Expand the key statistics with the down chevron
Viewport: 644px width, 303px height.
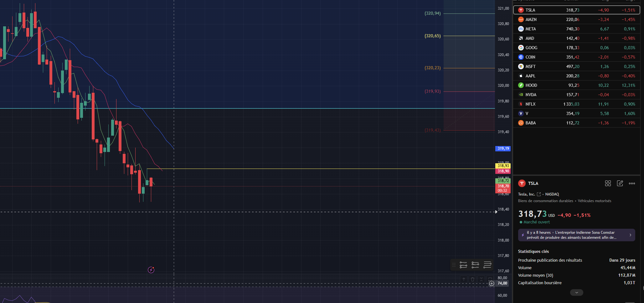coord(577,292)
